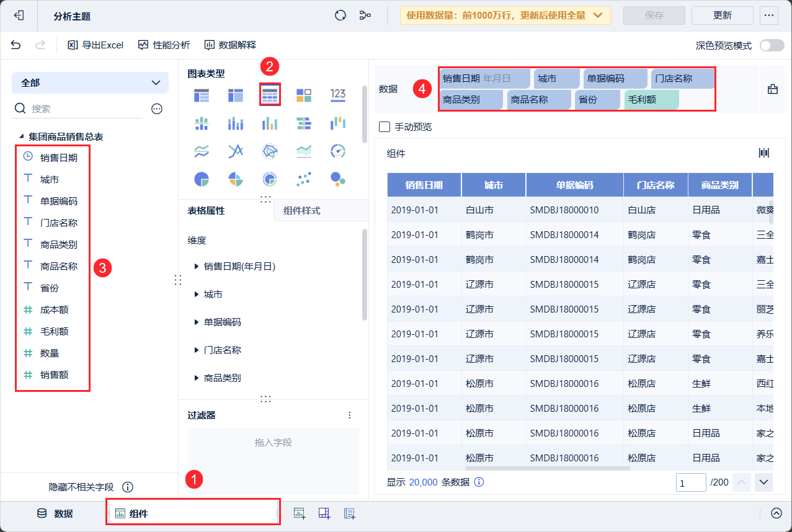Open the 数据 tab at bottom

tap(55, 513)
